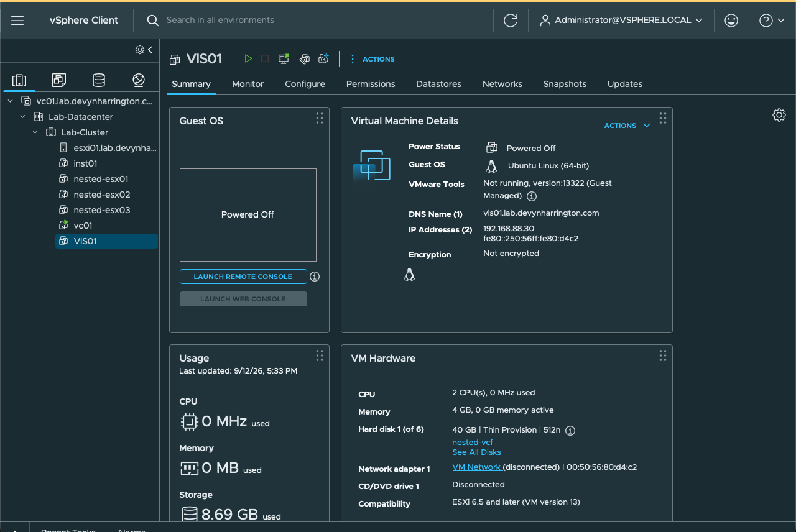Launch console using monitor toolbar icon
The image size is (796, 532).
(x=284, y=58)
